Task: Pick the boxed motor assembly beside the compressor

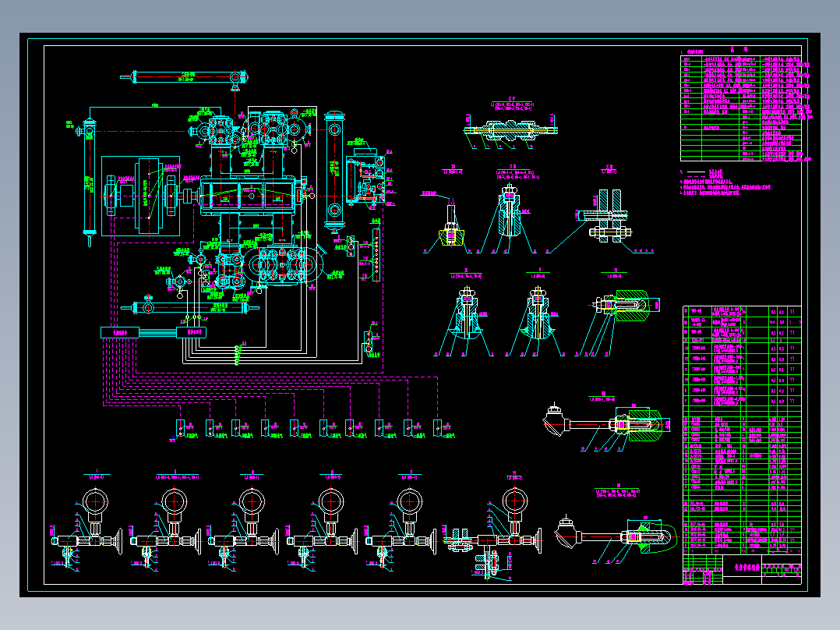Action: (x=140, y=196)
